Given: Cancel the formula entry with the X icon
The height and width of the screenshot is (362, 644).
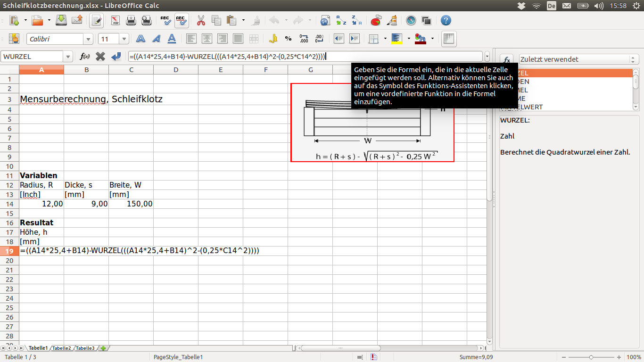Looking at the screenshot, I should tap(100, 57).
